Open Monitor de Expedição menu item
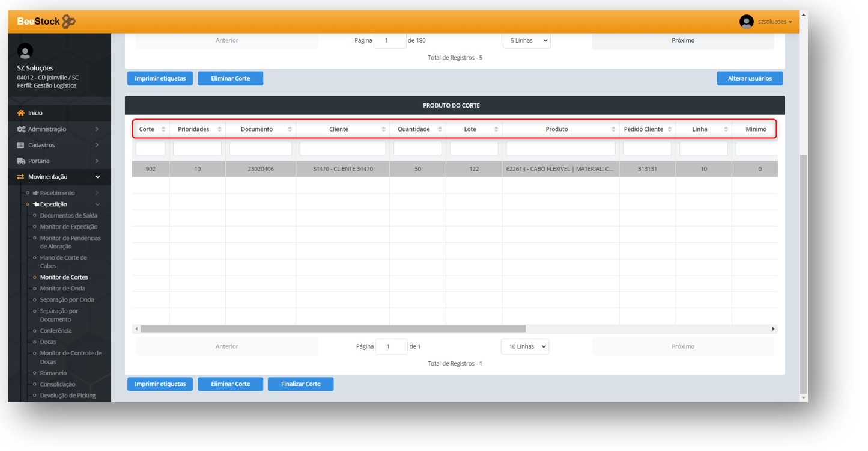The height and width of the screenshot is (451, 868). [68, 227]
